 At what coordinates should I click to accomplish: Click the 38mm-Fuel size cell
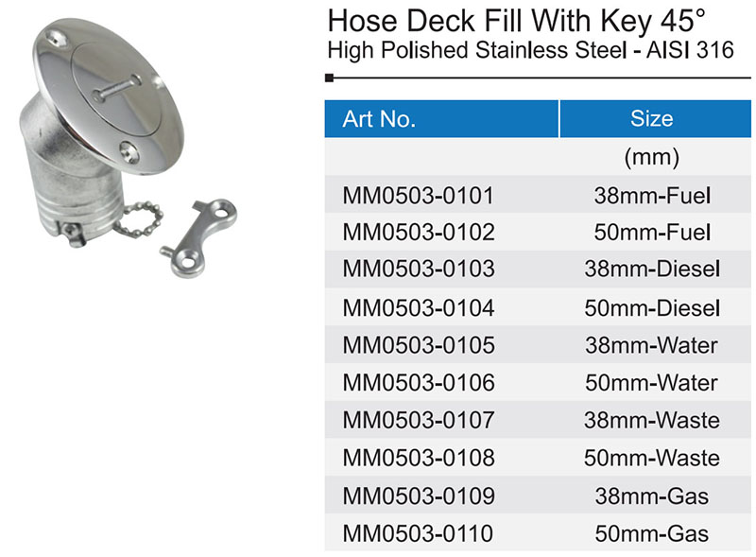click(652, 196)
